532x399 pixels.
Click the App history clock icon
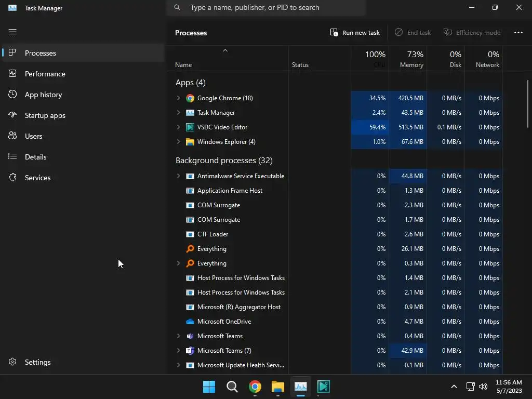click(12, 94)
